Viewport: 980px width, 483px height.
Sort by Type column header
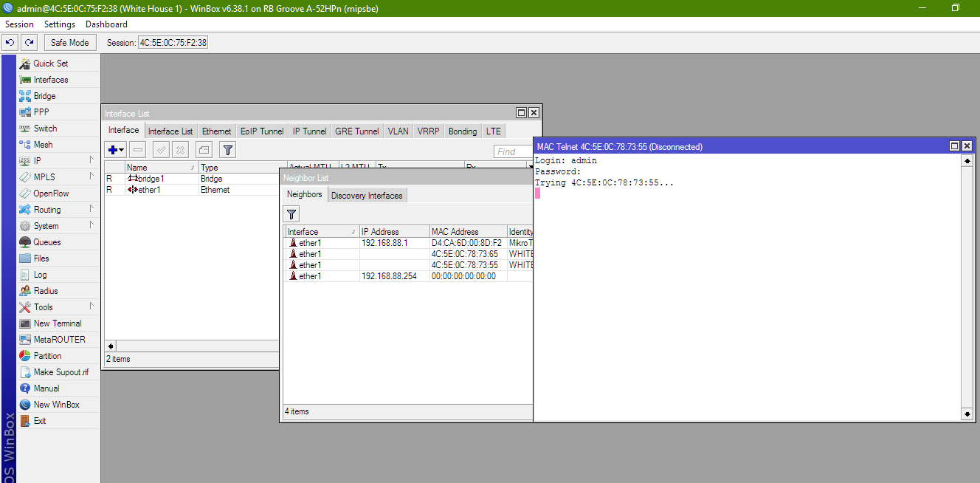pos(243,168)
